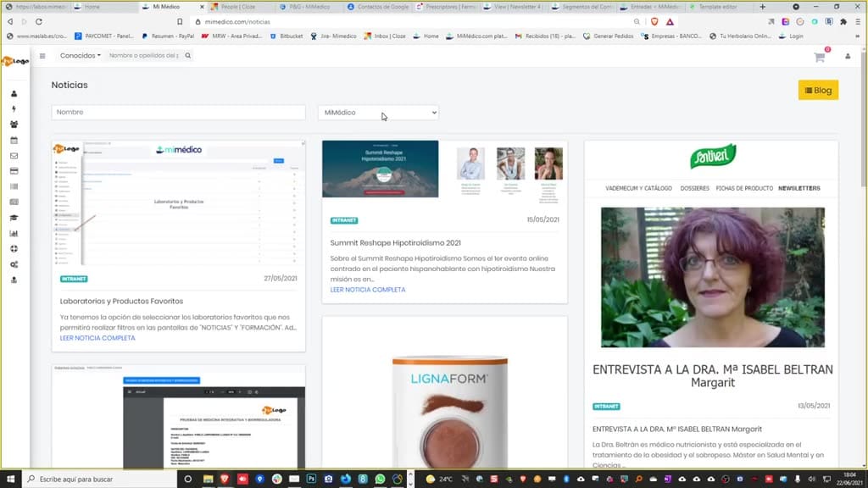Open the gears settings sidebar icon
Image resolution: width=868 pixels, height=488 pixels.
point(14,264)
